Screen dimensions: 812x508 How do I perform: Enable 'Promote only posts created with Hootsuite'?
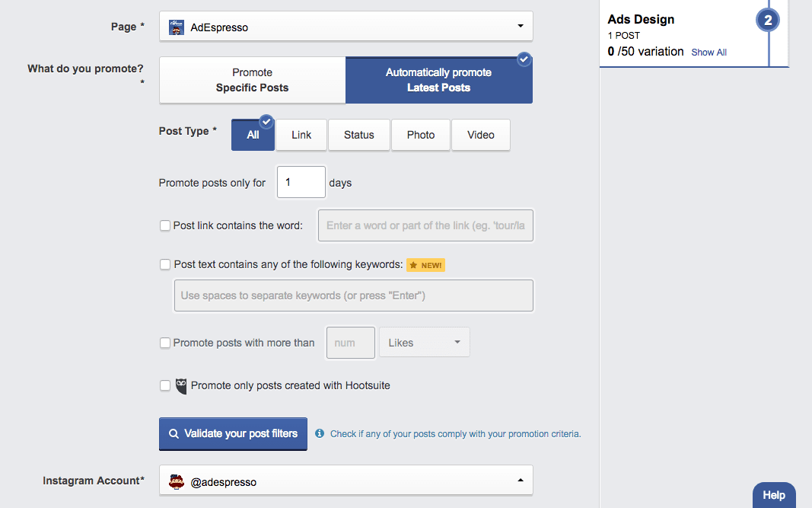tap(165, 386)
